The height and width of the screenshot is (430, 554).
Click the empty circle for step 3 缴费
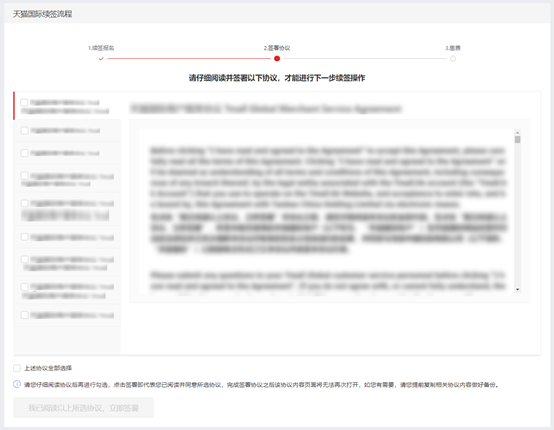453,59
